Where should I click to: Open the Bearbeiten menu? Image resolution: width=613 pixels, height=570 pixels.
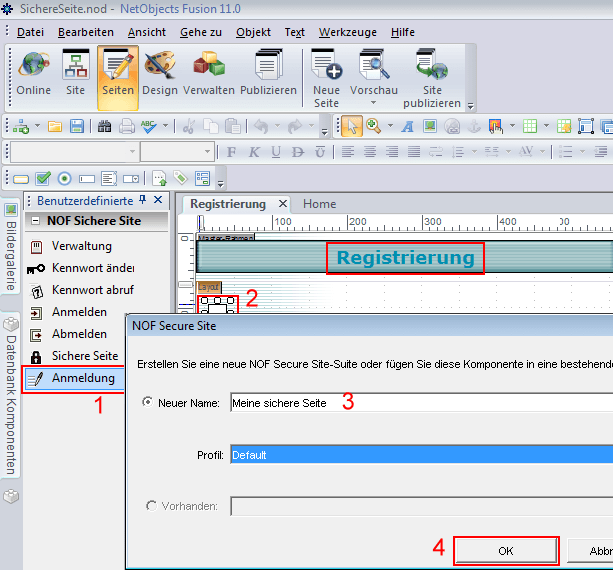click(x=86, y=32)
